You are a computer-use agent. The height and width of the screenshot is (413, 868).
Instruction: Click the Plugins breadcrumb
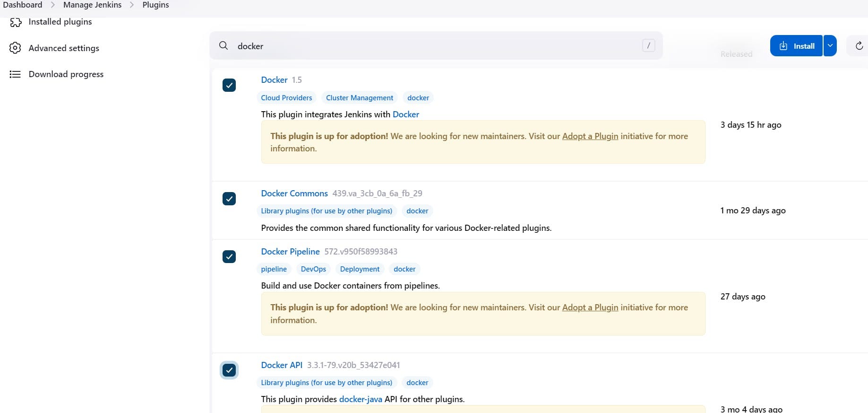click(155, 5)
